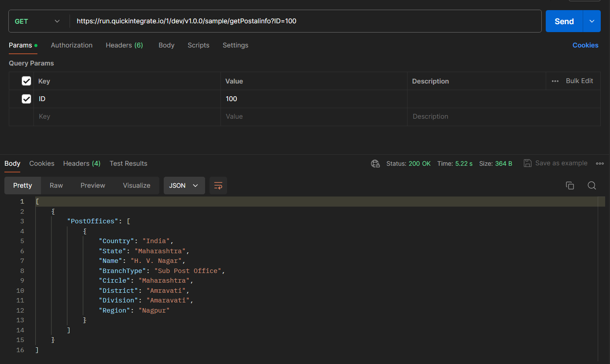The height and width of the screenshot is (364, 610).
Task: Switch to Preview response view
Action: [x=93, y=186]
